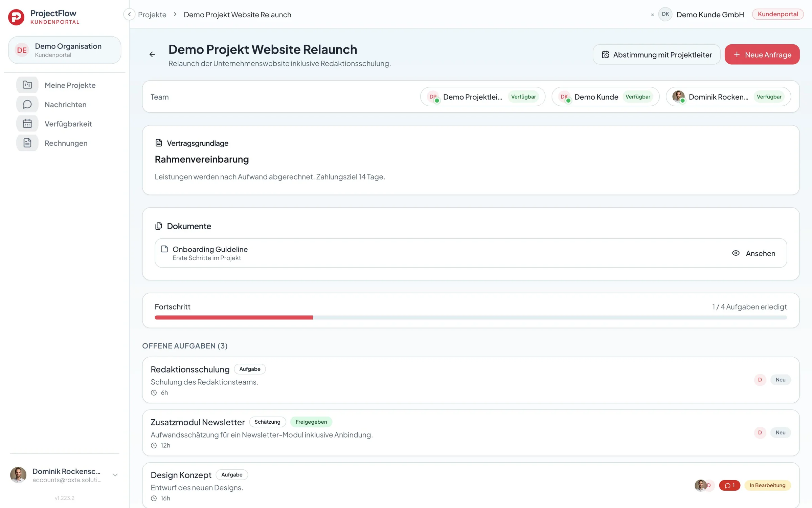Click the red progress bar in Fortschritt
This screenshot has width=812, height=508.
(x=234, y=318)
